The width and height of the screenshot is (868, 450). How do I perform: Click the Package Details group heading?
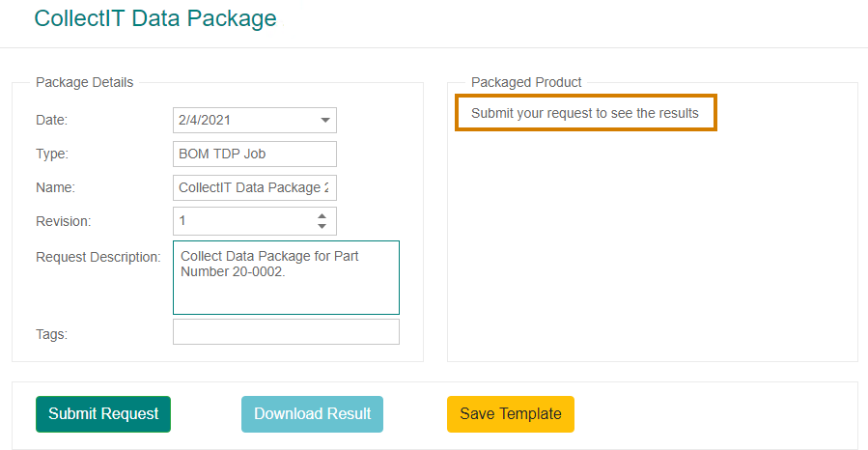coord(85,82)
